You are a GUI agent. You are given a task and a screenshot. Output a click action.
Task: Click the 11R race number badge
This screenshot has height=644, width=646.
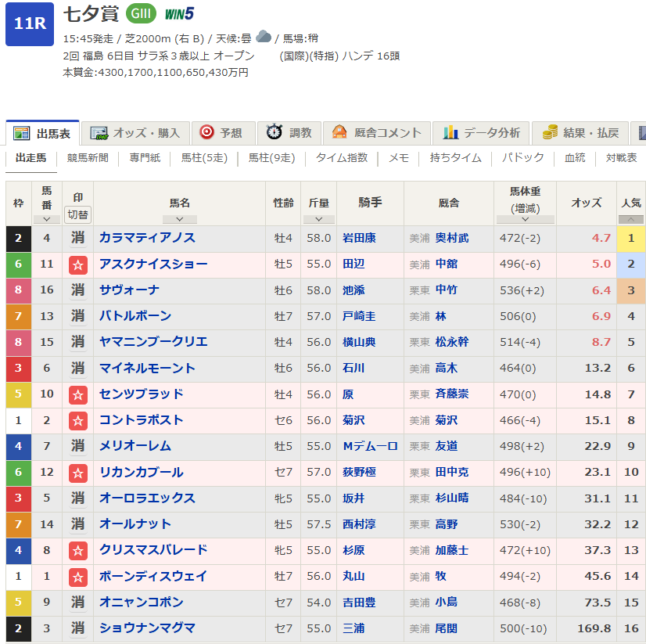coord(30,24)
